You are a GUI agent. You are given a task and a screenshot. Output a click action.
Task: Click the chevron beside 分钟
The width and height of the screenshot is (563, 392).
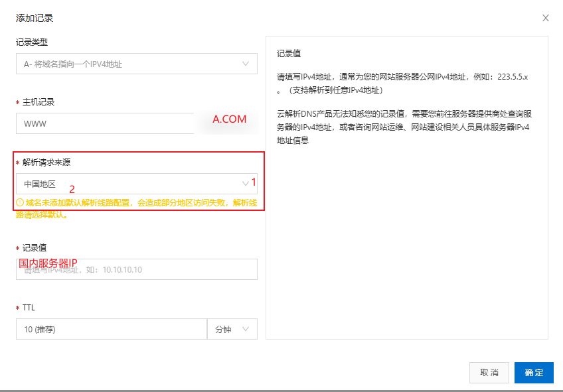[x=246, y=329]
